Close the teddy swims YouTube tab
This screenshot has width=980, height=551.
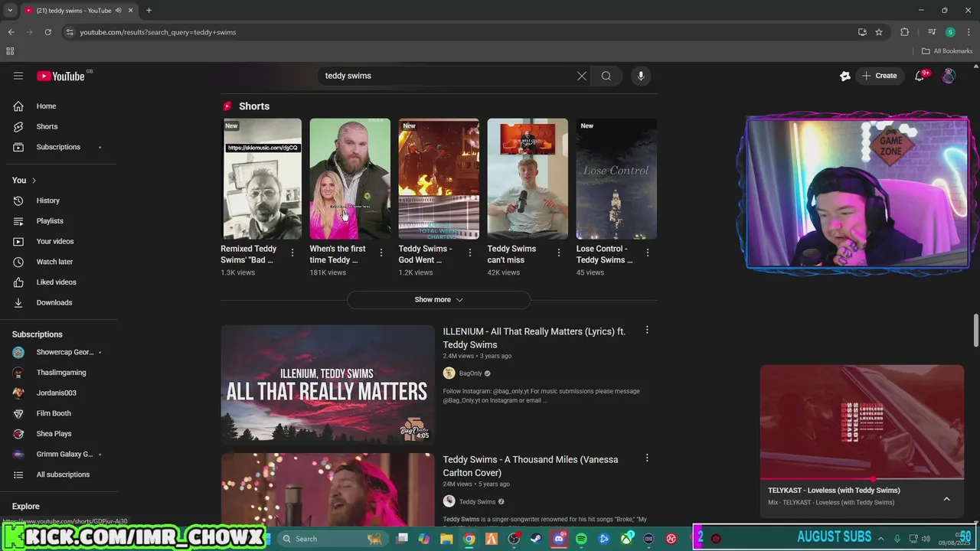click(x=131, y=11)
